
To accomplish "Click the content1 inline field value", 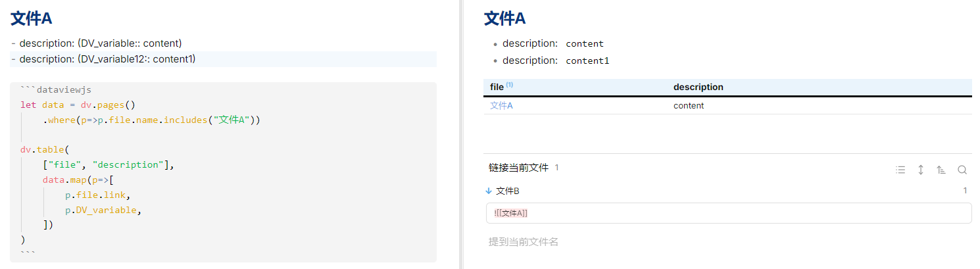I will [587, 61].
